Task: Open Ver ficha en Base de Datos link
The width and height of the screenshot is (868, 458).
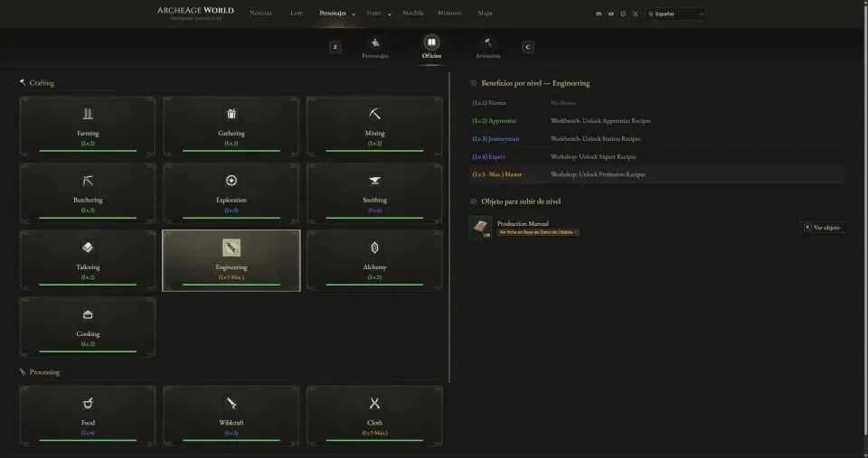Action: tap(537, 232)
